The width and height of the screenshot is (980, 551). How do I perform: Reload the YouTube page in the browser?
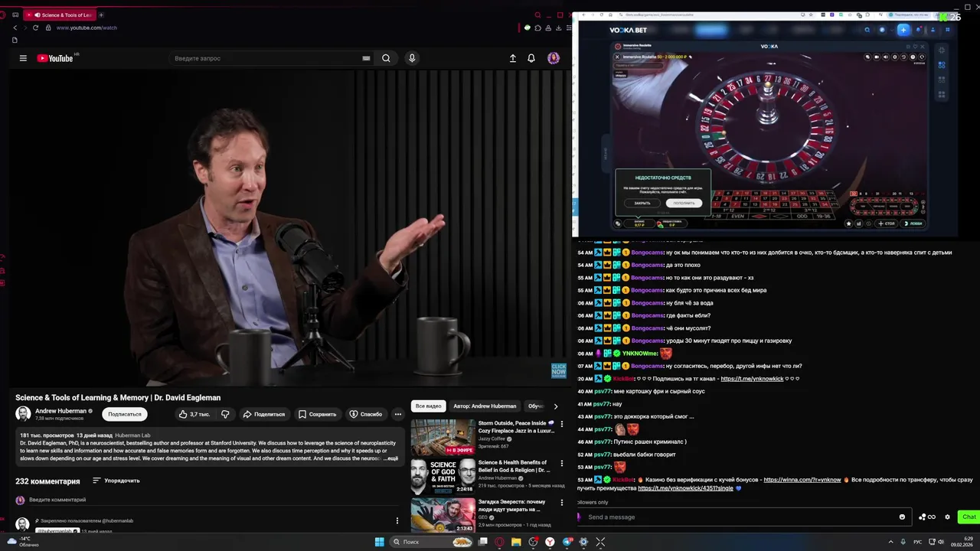tap(35, 28)
